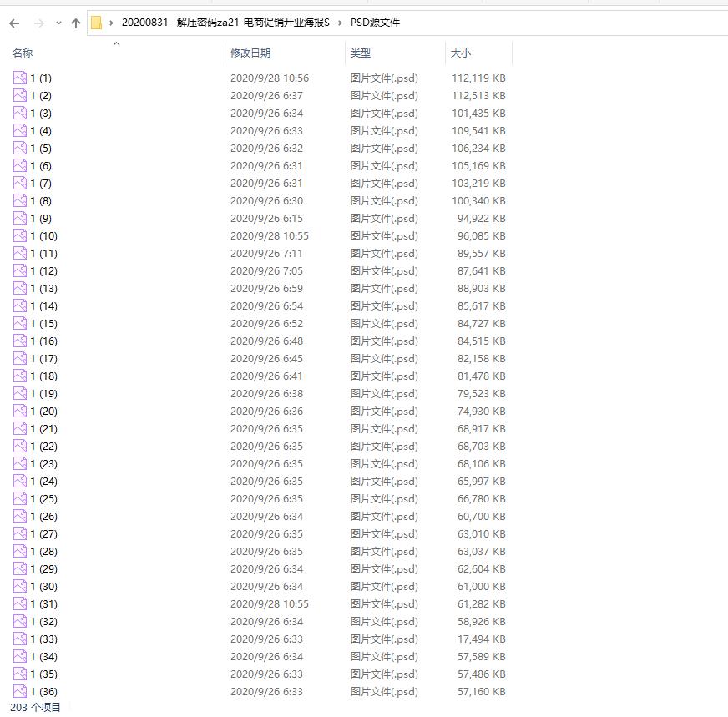Select the file named 1 (25)

point(43,499)
